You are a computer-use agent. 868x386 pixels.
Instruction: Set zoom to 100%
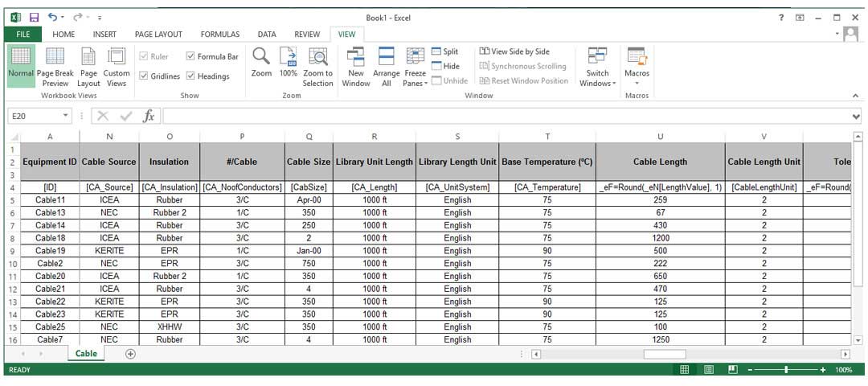(288, 56)
